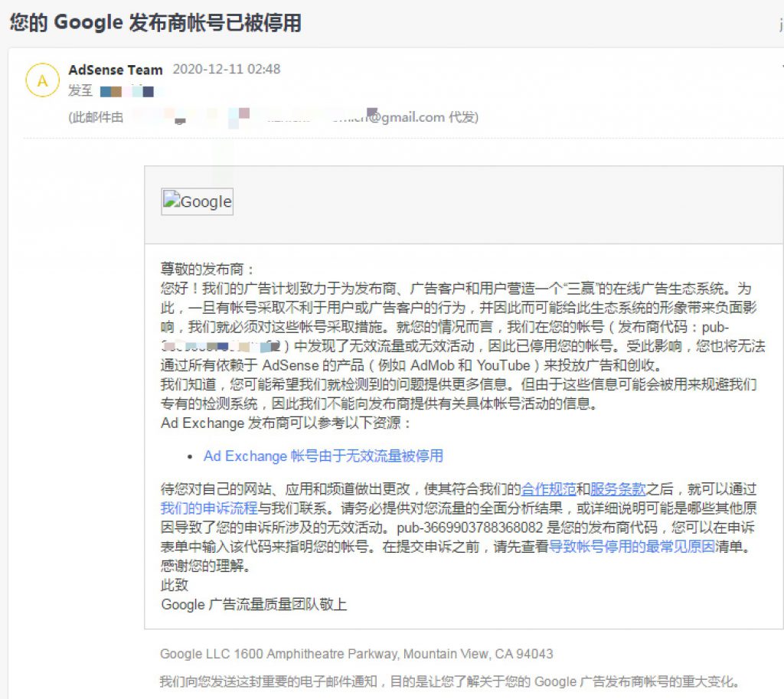Open the 合作规范 link

pos(548,488)
